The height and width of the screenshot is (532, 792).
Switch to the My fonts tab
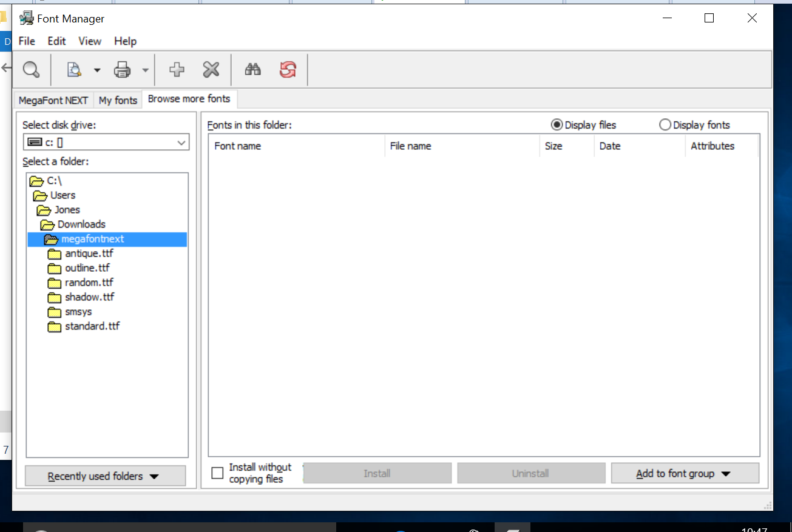118,100
